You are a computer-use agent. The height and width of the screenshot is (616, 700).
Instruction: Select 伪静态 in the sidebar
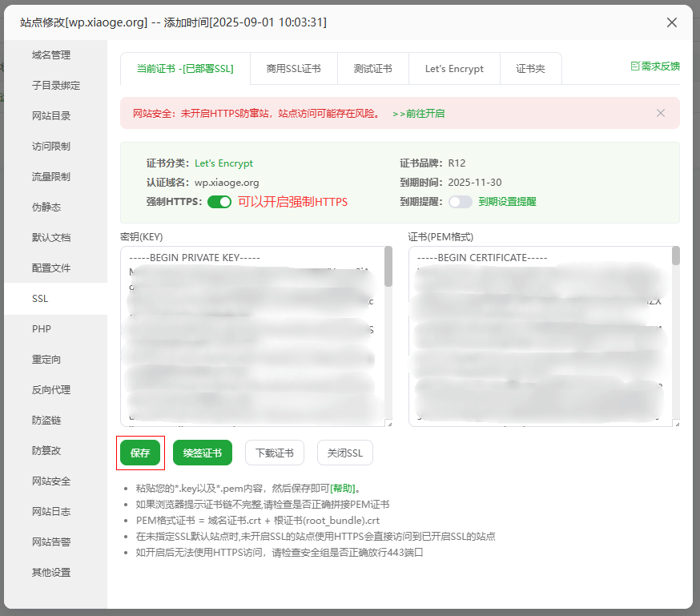click(48, 207)
